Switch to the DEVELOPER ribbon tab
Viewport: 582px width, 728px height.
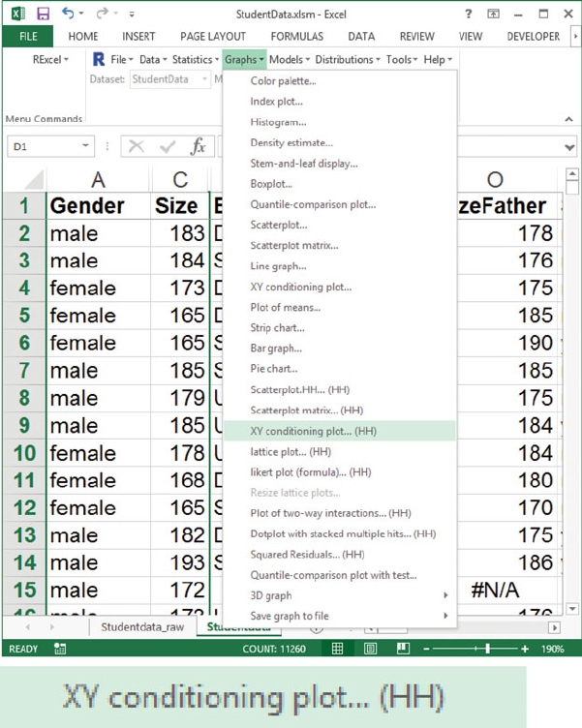(534, 36)
